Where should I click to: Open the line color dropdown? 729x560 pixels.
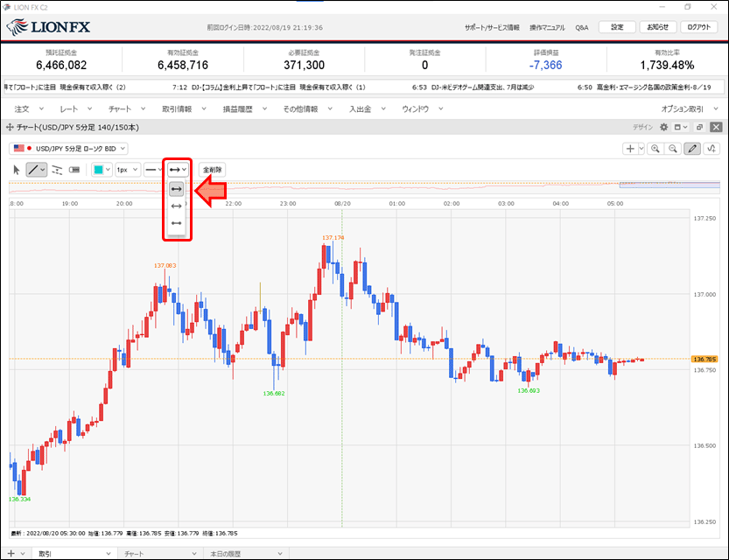[108, 170]
